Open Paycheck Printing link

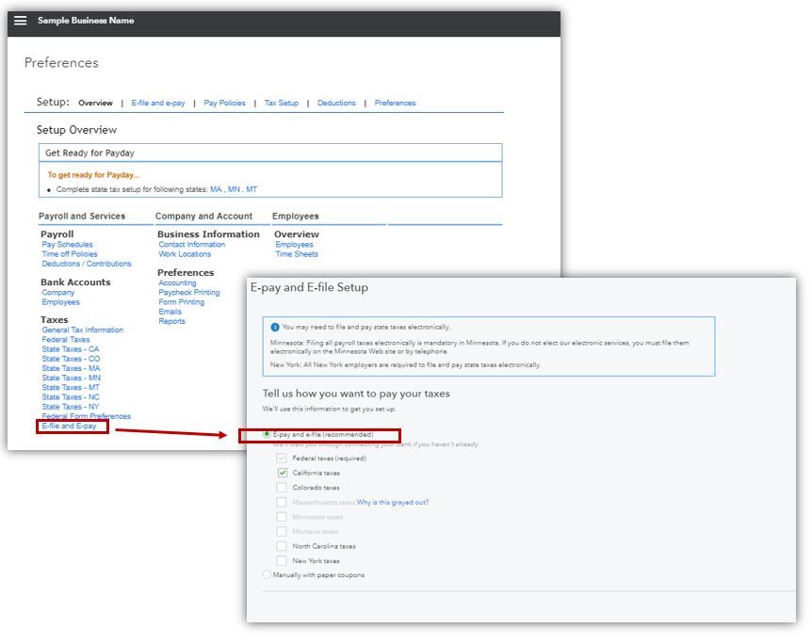(189, 293)
